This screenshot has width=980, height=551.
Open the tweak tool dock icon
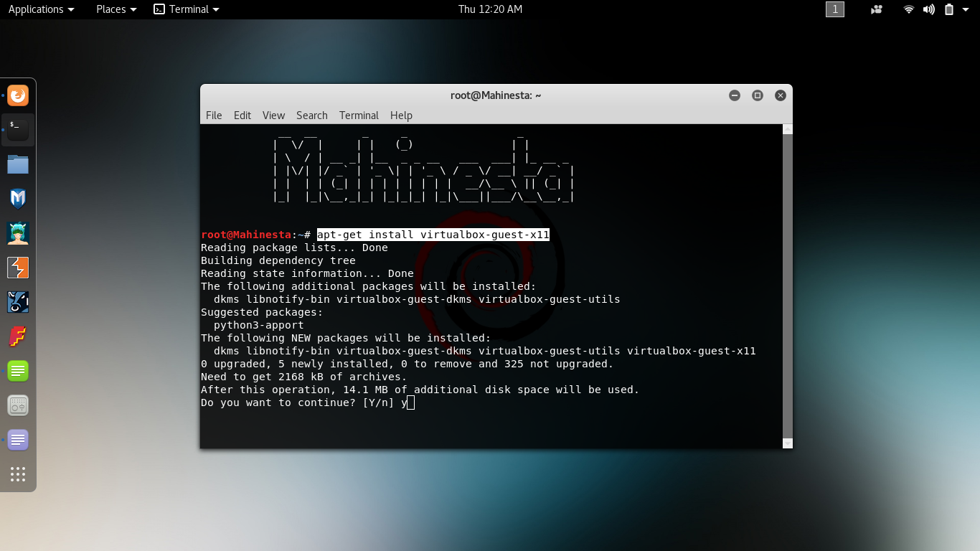pyautogui.click(x=18, y=405)
